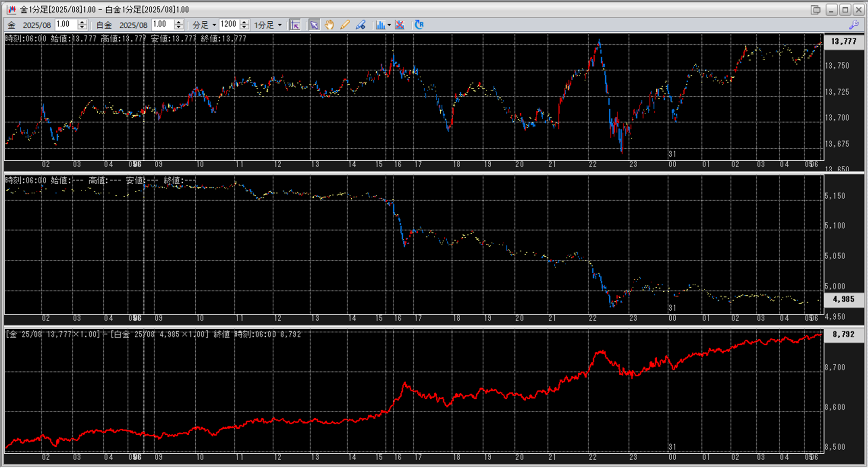Increase the 1200 bar count spinner
This screenshot has height=468, width=868.
[x=245, y=22]
